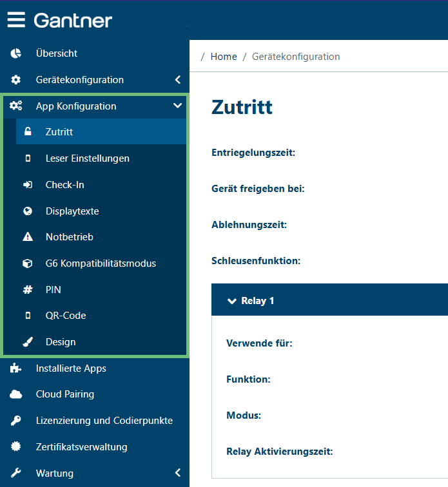Open Installierte Apps
The width and height of the screenshot is (448, 487).
pyautogui.click(x=71, y=368)
